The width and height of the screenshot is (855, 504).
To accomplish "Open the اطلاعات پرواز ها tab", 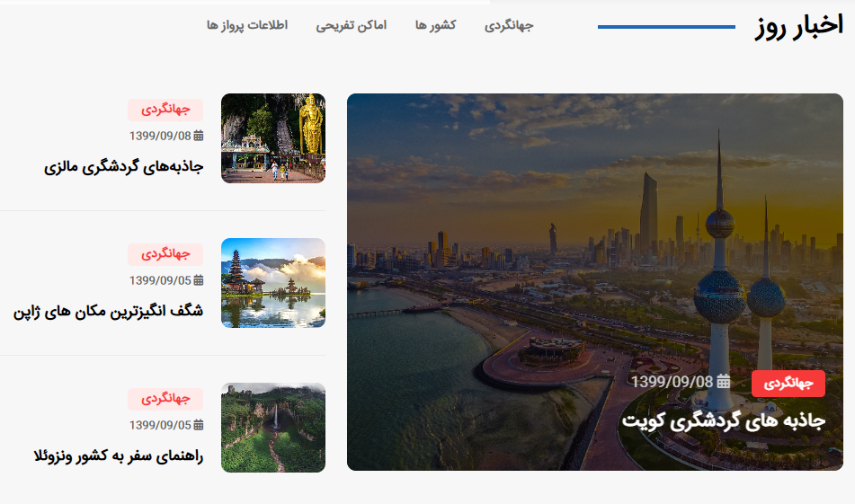I will click(247, 25).
